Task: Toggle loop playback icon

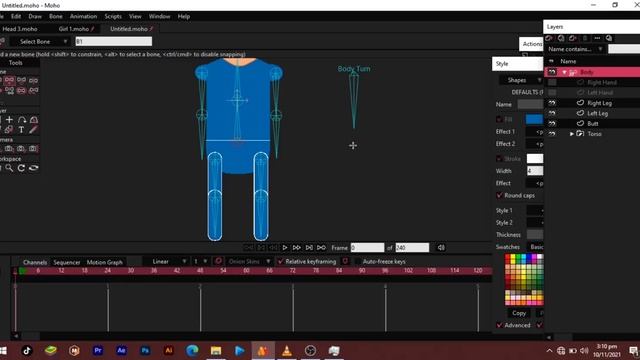Action: [322, 248]
